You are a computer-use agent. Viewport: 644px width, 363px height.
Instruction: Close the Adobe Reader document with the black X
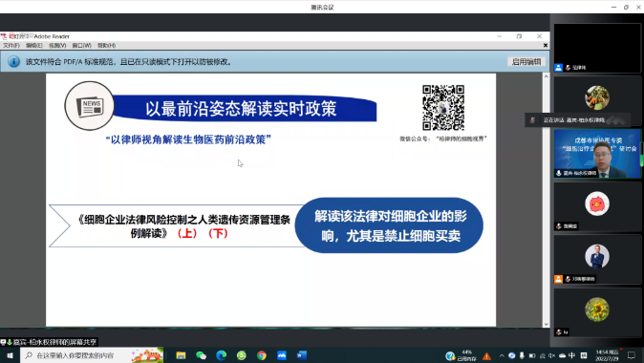[546, 46]
